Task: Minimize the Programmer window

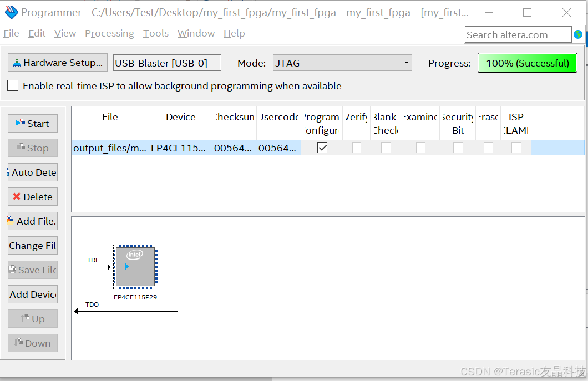Action: tap(489, 12)
